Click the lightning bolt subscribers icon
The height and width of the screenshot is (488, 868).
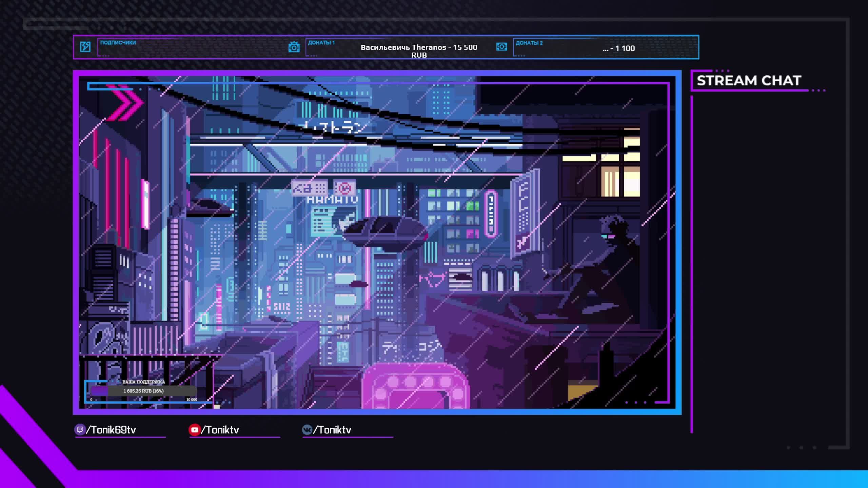pos(85,47)
